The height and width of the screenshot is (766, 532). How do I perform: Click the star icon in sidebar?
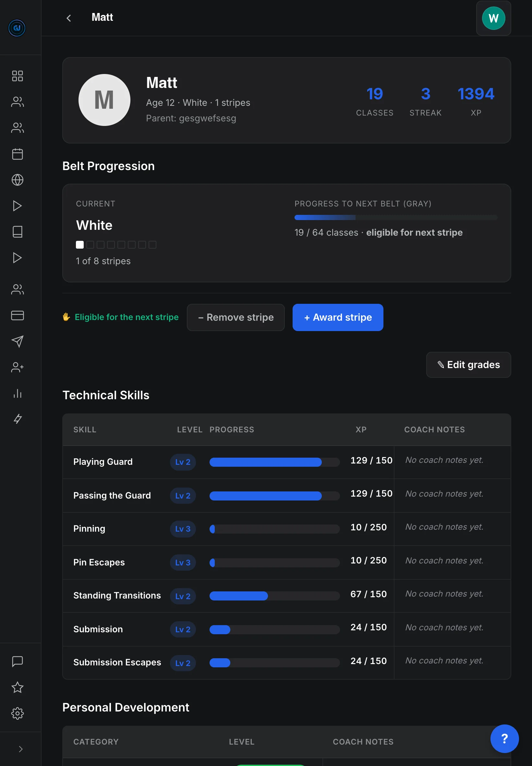point(17,688)
